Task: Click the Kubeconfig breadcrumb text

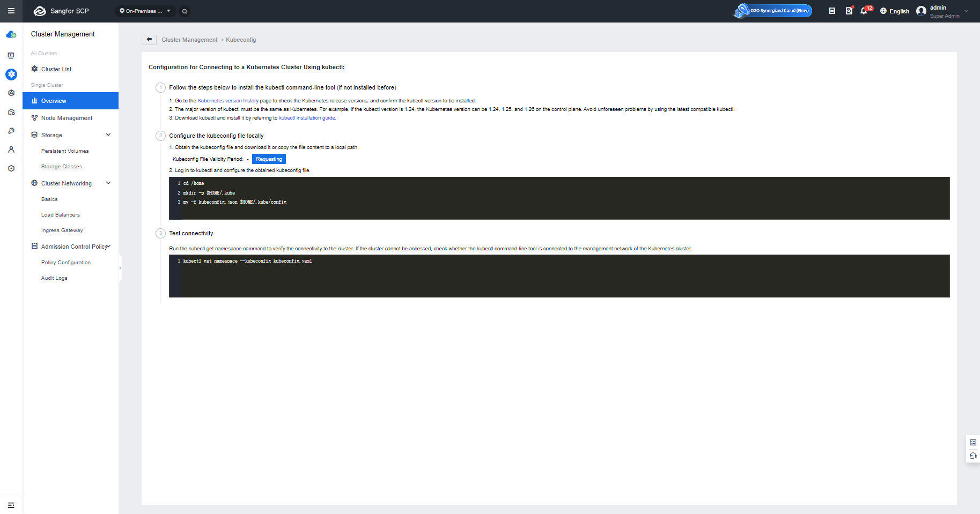Action: (241, 40)
